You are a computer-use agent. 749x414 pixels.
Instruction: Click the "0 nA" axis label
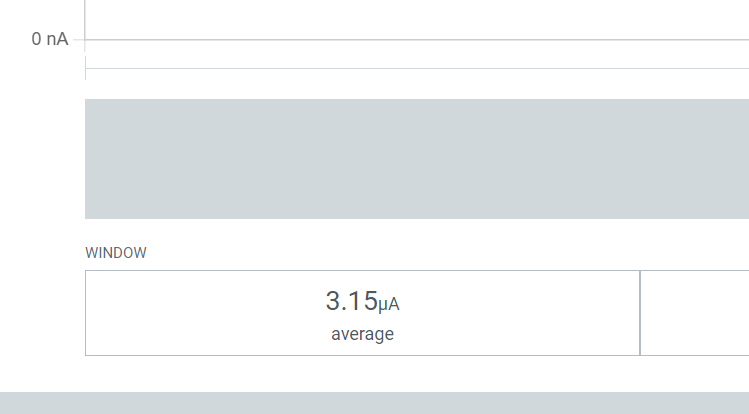(50, 40)
